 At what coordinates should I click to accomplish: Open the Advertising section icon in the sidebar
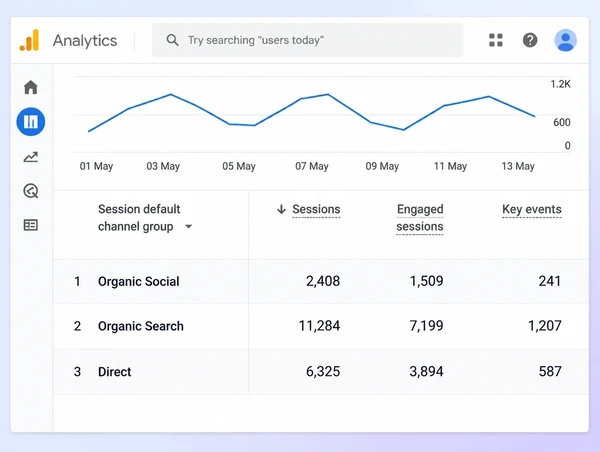pyautogui.click(x=31, y=191)
